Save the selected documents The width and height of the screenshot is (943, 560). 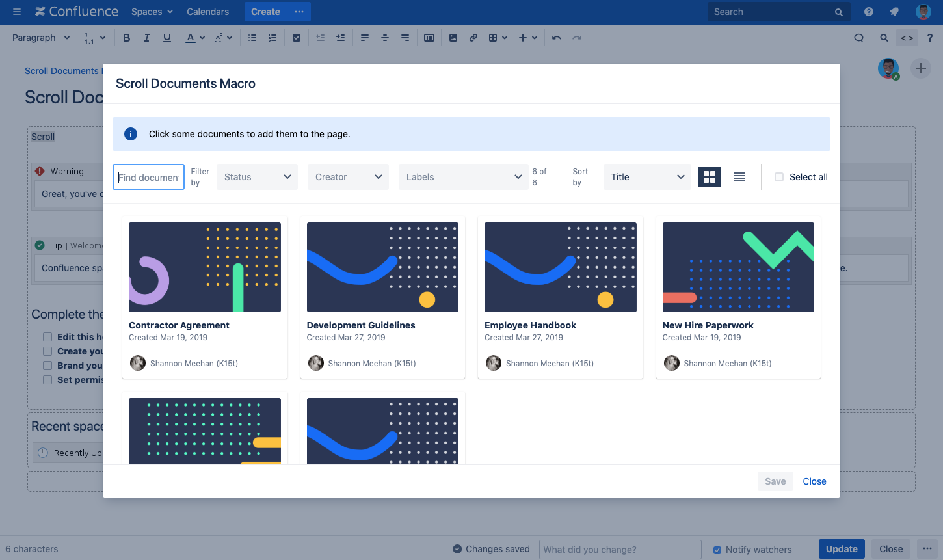coord(775,481)
